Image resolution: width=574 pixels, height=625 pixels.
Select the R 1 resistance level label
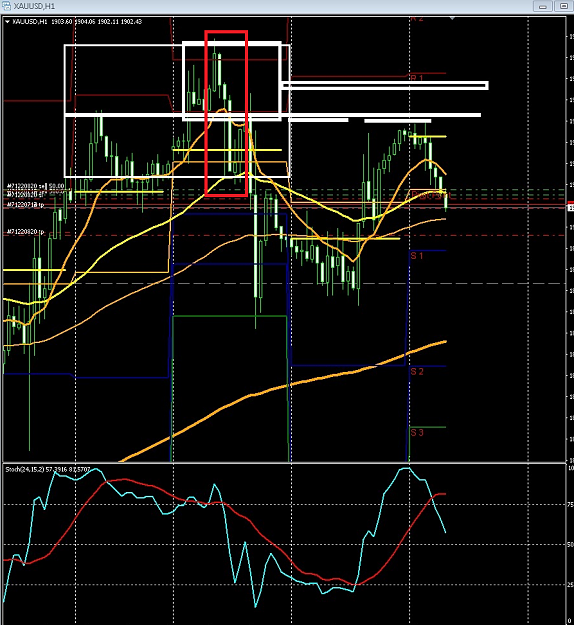(417, 78)
